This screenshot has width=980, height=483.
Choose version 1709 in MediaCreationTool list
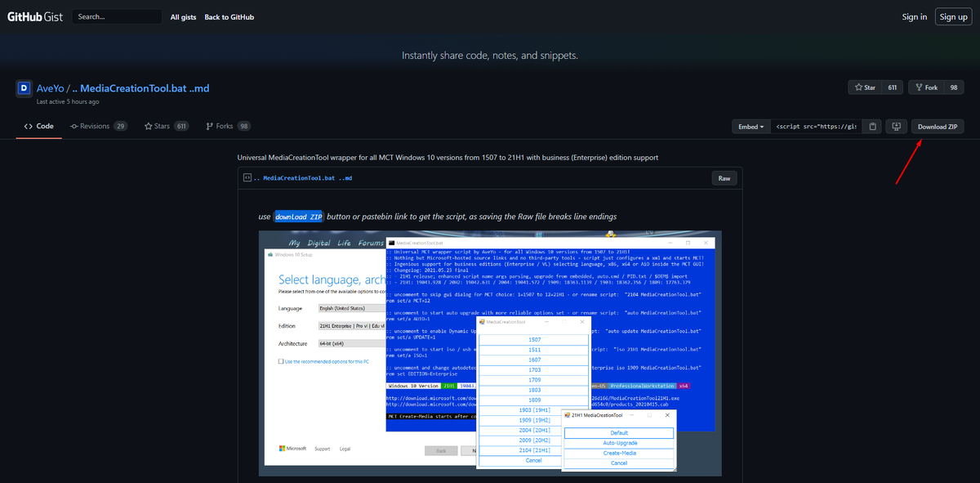tap(534, 380)
